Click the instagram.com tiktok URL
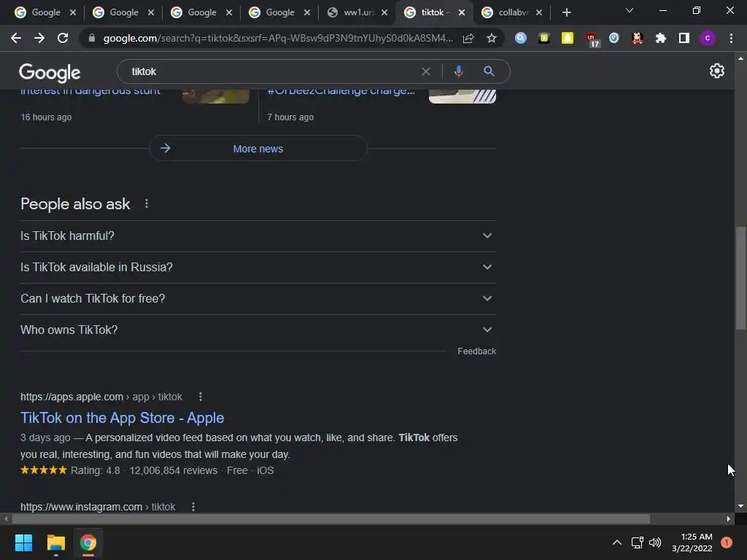This screenshot has width=747, height=560. [98, 507]
